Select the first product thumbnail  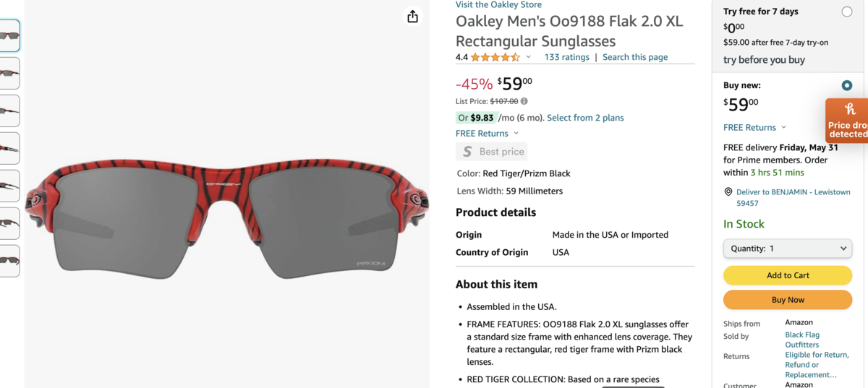(x=9, y=35)
